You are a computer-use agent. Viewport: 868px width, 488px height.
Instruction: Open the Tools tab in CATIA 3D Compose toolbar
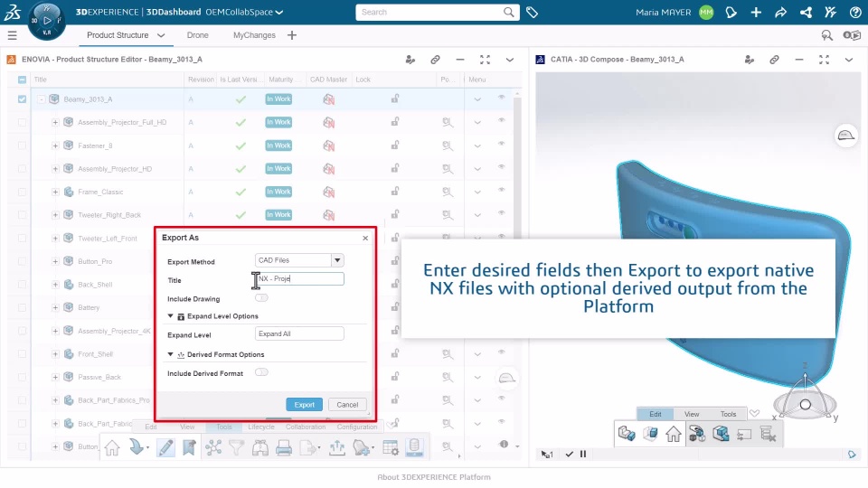[728, 414]
